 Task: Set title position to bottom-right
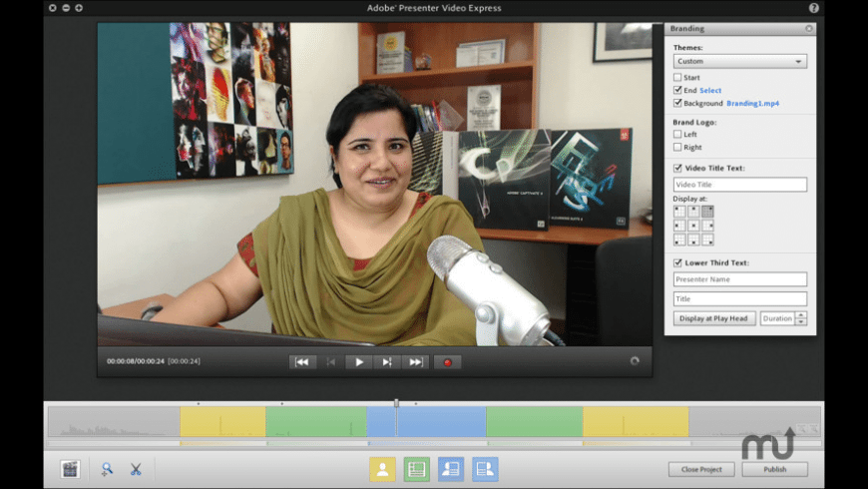click(x=707, y=240)
